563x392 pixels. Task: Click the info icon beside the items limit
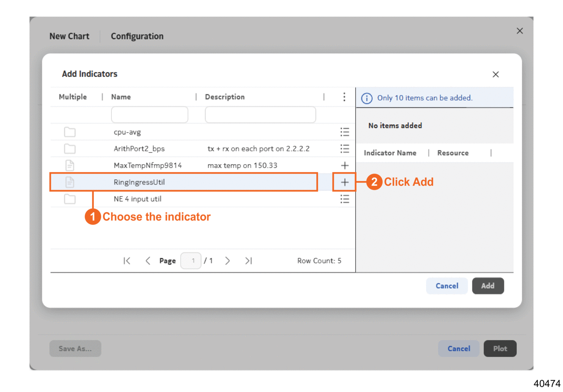click(367, 98)
